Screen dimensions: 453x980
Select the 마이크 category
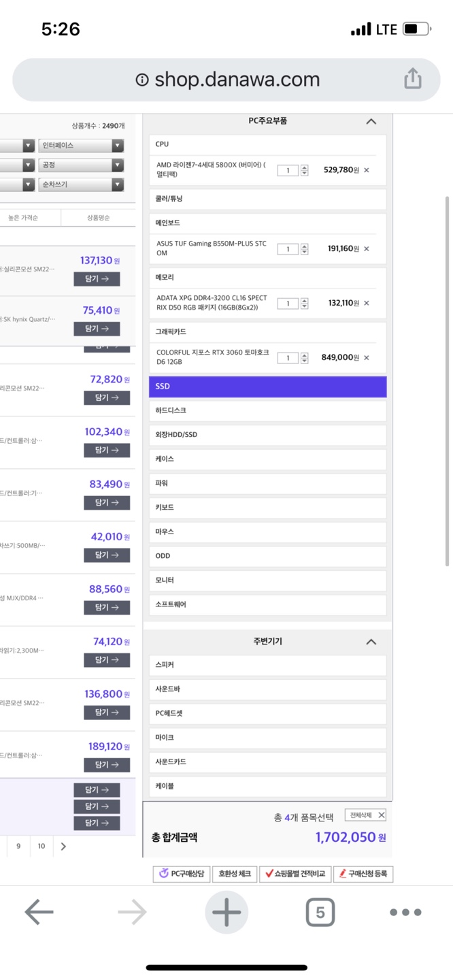tap(267, 738)
